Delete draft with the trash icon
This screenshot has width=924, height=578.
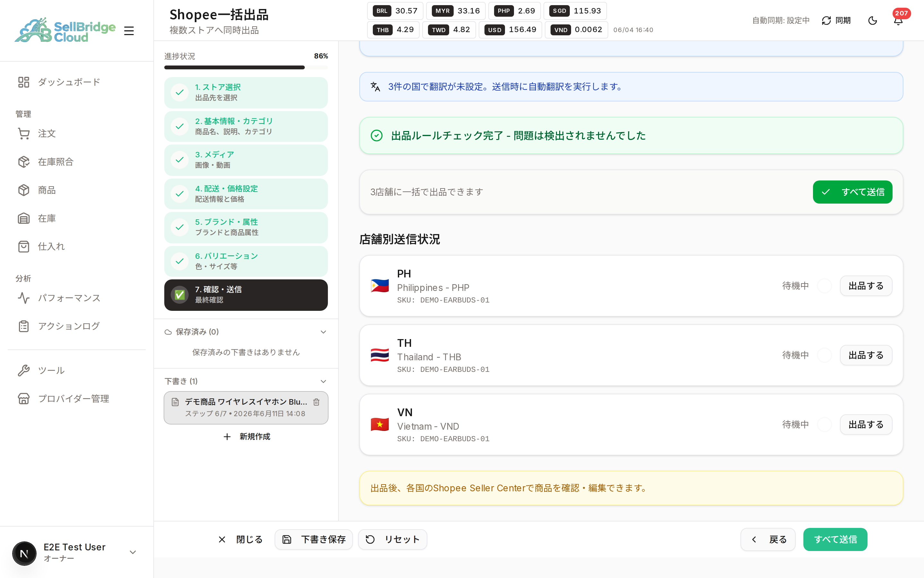point(316,402)
